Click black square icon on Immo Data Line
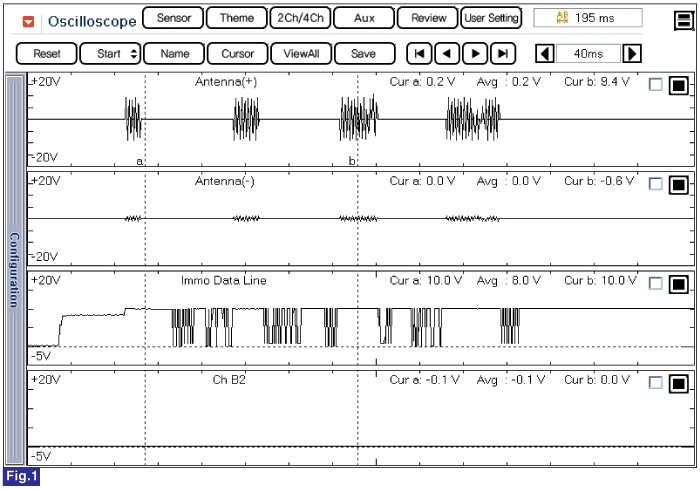The image size is (700, 489). point(678,284)
